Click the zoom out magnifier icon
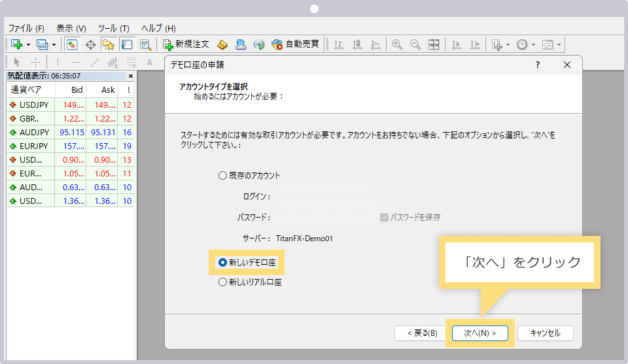 (x=415, y=44)
